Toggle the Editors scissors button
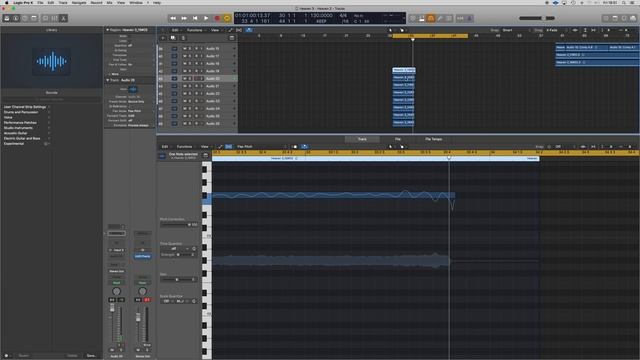This screenshot has width=640, height=360. (x=63, y=18)
